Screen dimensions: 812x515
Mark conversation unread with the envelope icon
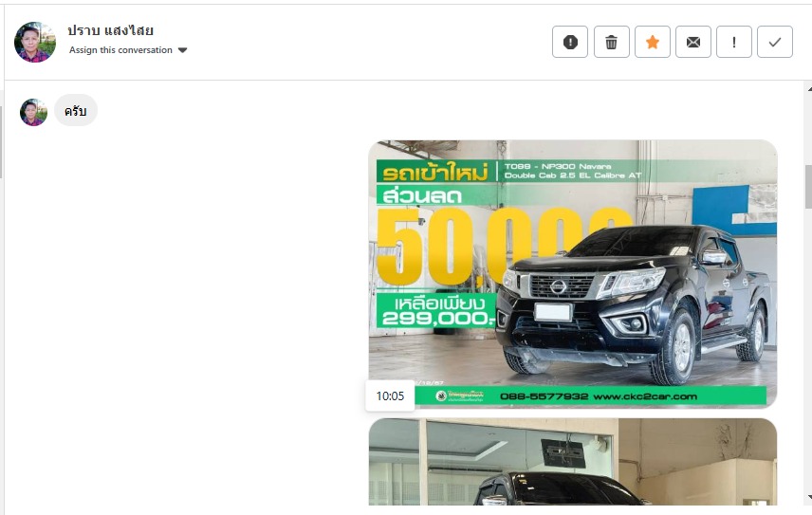click(692, 42)
